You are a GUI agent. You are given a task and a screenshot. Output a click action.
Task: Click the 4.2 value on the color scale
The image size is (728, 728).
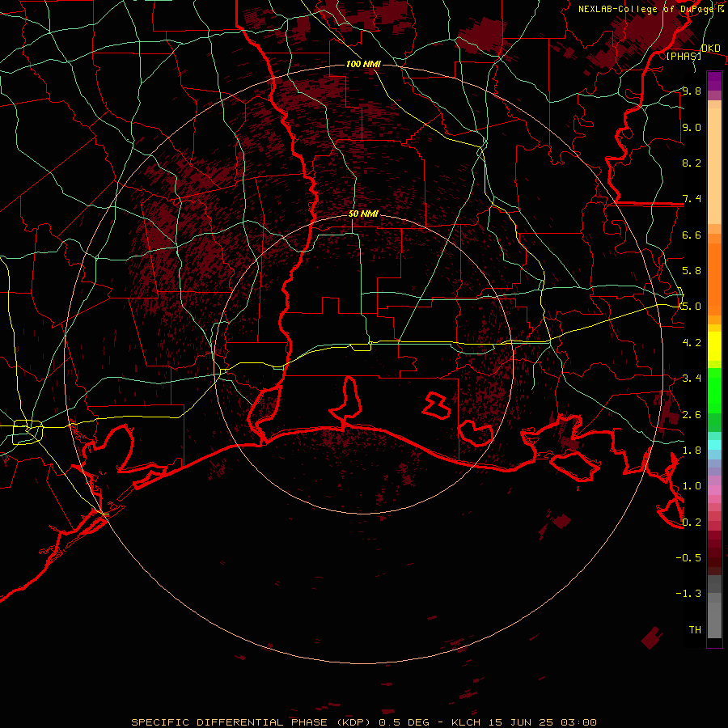tap(692, 343)
